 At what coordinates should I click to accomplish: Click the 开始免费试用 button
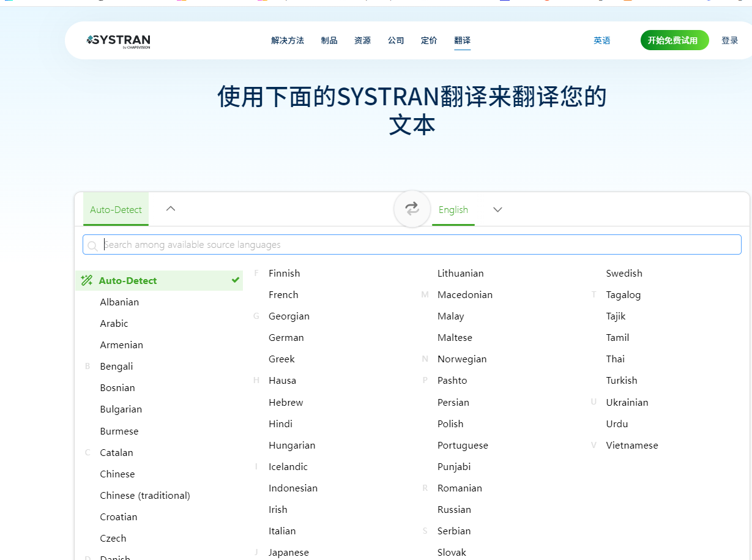pos(674,40)
